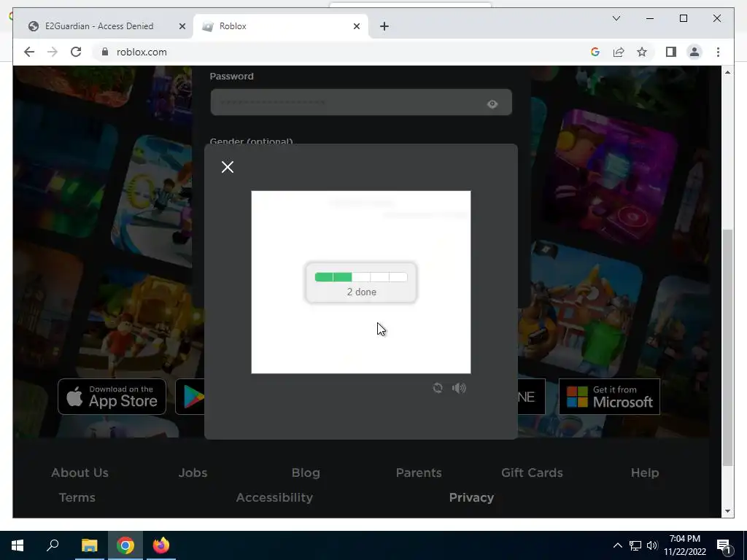
Task: Open the Jobs footer link
Action: [193, 472]
